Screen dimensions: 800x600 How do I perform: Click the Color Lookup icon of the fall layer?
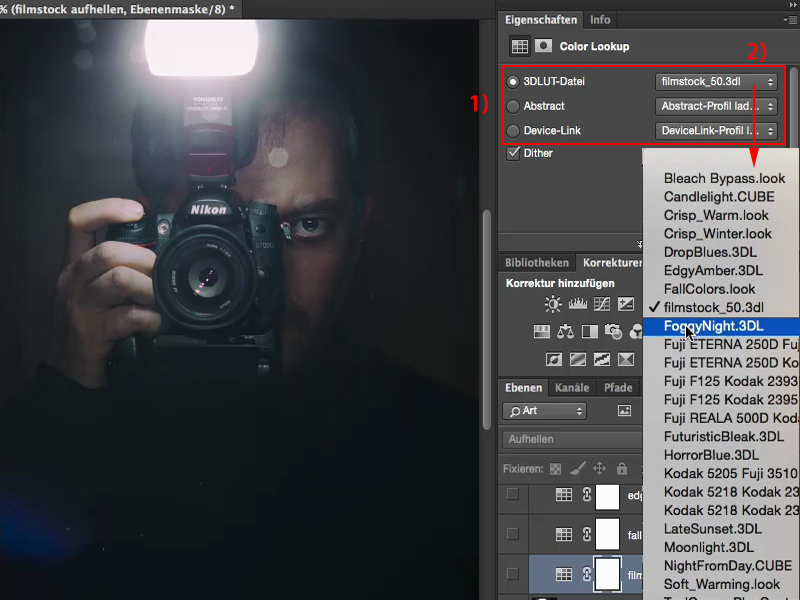(564, 535)
